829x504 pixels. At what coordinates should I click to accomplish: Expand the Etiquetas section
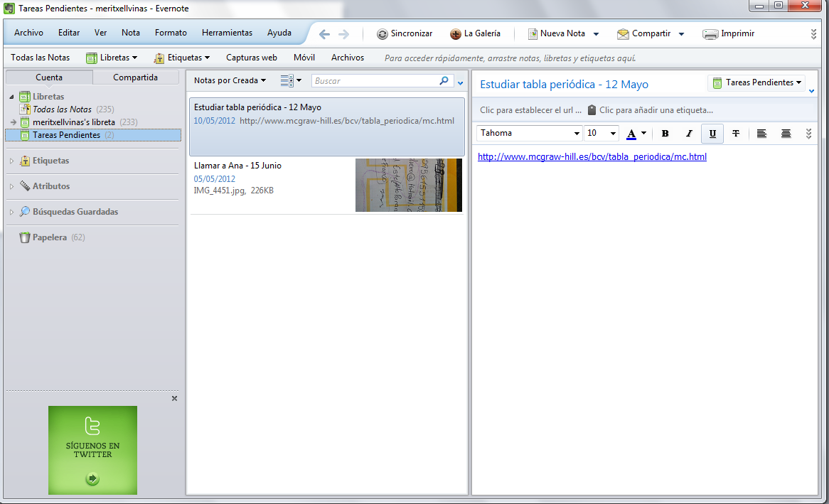[11, 161]
